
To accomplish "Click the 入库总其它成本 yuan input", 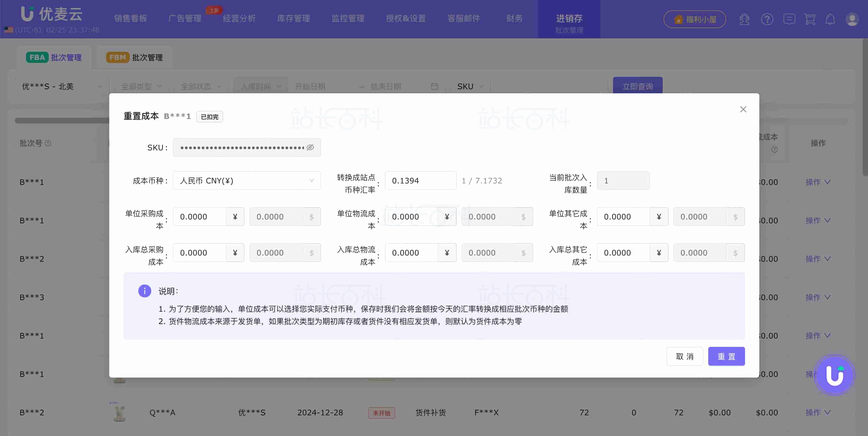I will [x=623, y=253].
